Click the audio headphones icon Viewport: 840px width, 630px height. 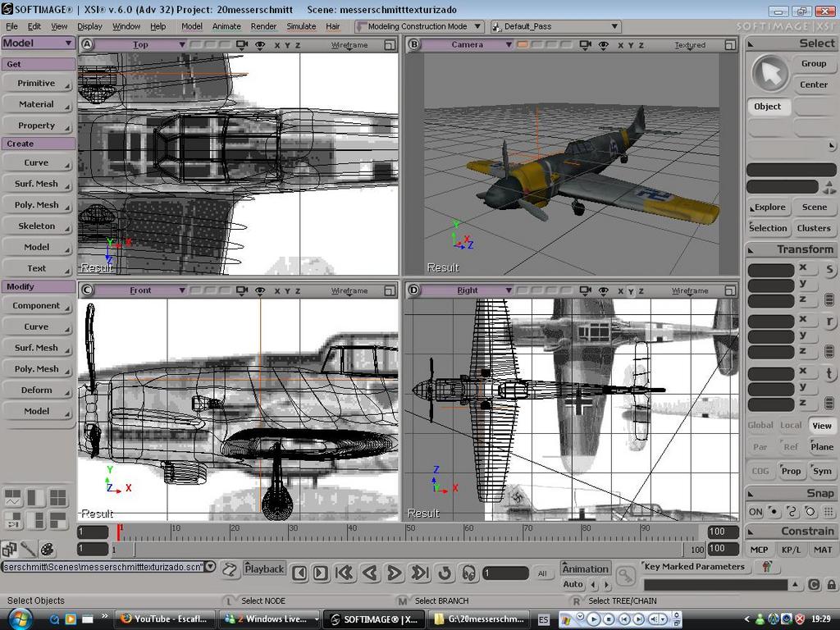pyautogui.click(x=468, y=573)
